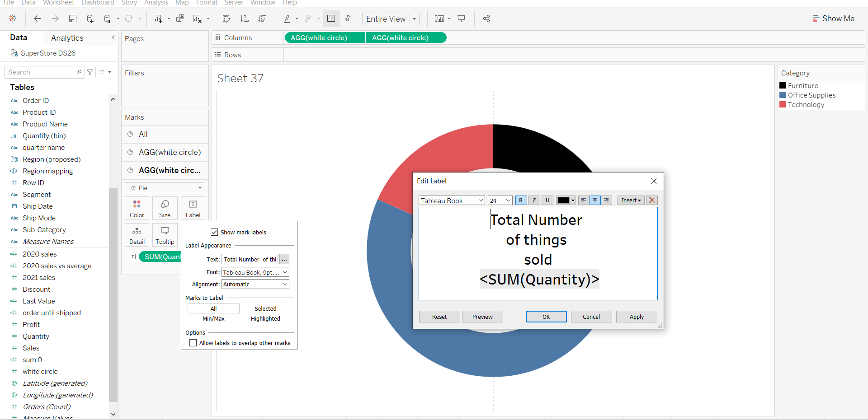Click the Label card in Marks

(193, 208)
